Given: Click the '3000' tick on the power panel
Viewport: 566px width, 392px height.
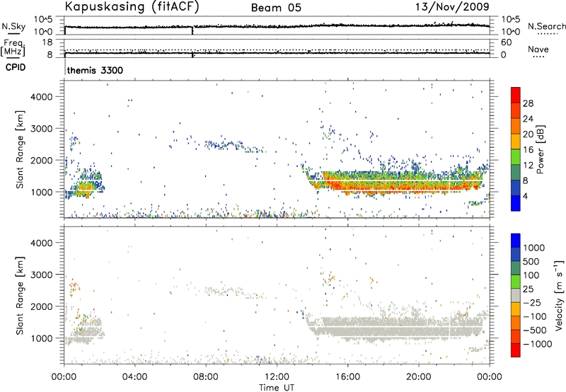Looking at the screenshot, I should [41, 129].
